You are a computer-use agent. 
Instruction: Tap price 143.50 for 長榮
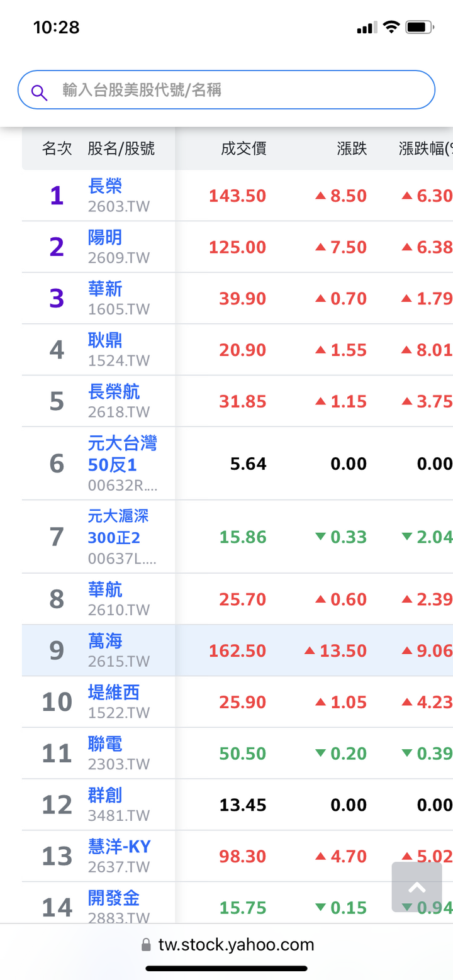[238, 196]
